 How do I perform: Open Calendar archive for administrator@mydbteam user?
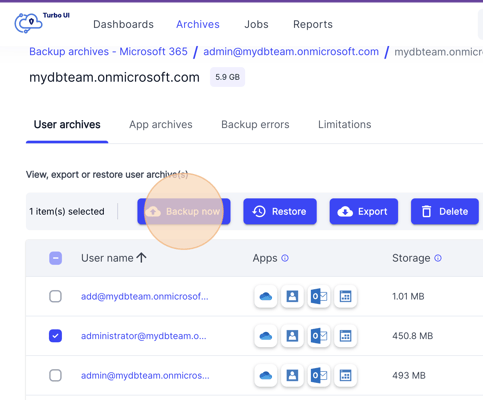coord(346,336)
